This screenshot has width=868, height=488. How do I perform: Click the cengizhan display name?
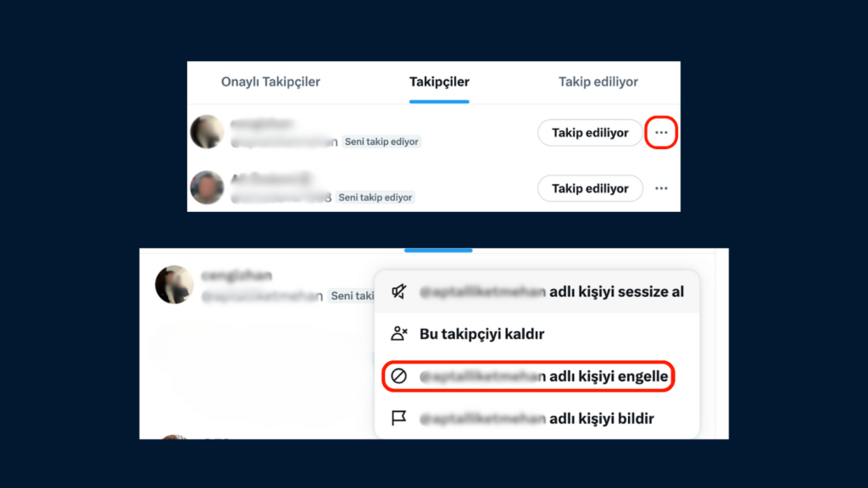(237, 275)
